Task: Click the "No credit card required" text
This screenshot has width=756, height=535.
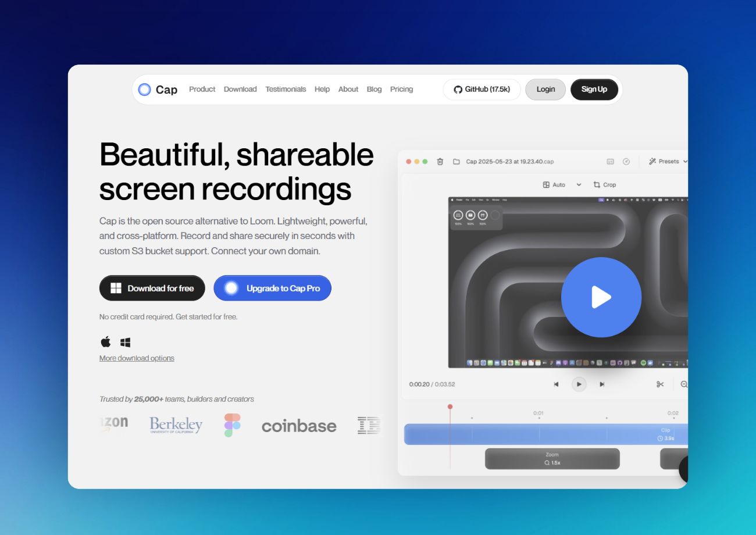Action: [x=169, y=317]
